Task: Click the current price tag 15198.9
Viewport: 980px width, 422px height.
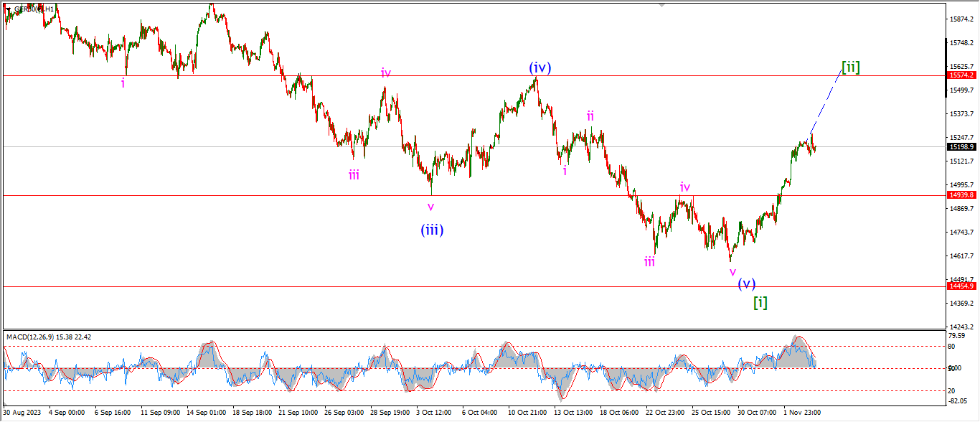Action: [961, 146]
